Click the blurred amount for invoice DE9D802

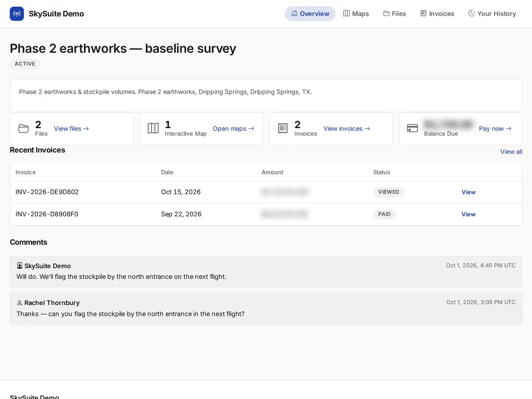(x=285, y=192)
